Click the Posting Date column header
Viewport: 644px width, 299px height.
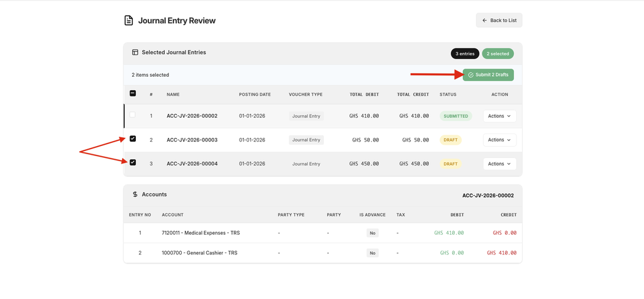click(x=255, y=94)
